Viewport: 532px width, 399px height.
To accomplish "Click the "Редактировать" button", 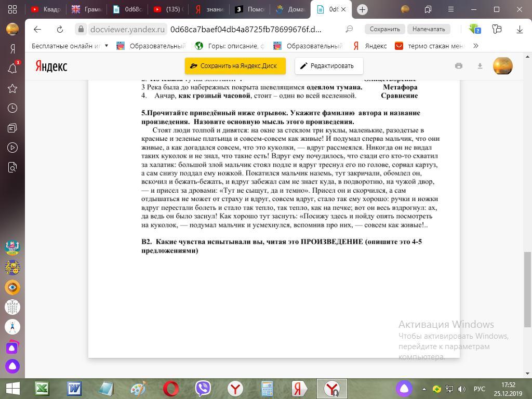I will point(329,66).
